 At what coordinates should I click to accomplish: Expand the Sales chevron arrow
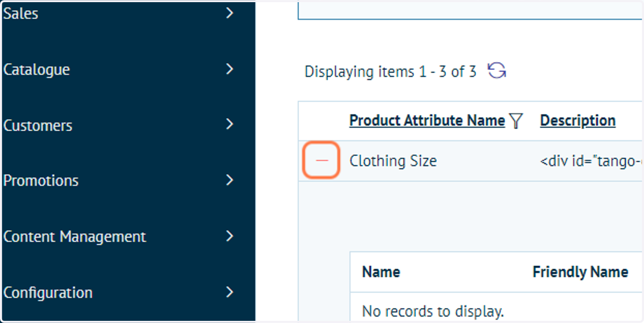pyautogui.click(x=230, y=13)
